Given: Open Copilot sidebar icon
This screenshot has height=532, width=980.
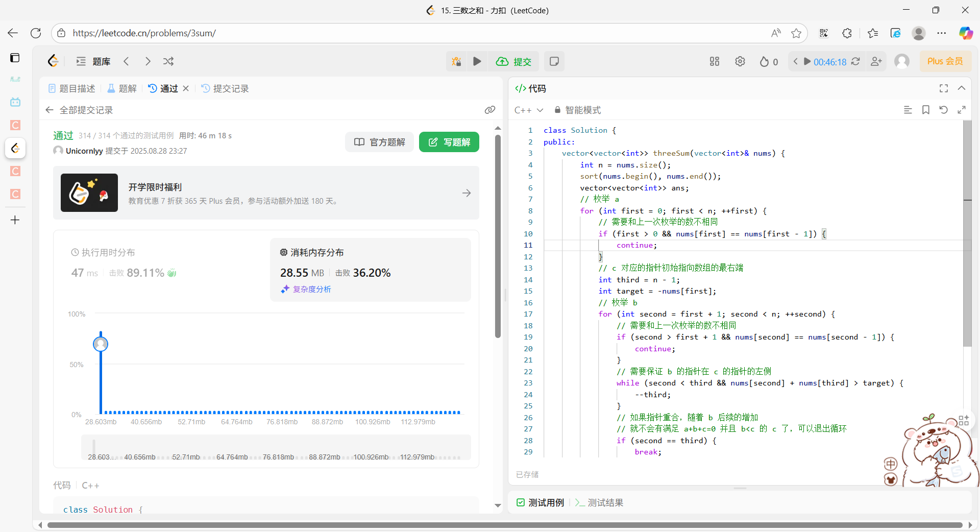Looking at the screenshot, I should click(966, 33).
